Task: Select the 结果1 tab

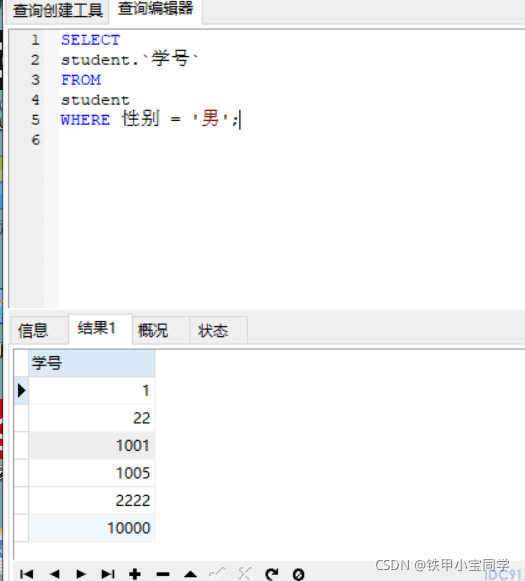Action: 97,328
